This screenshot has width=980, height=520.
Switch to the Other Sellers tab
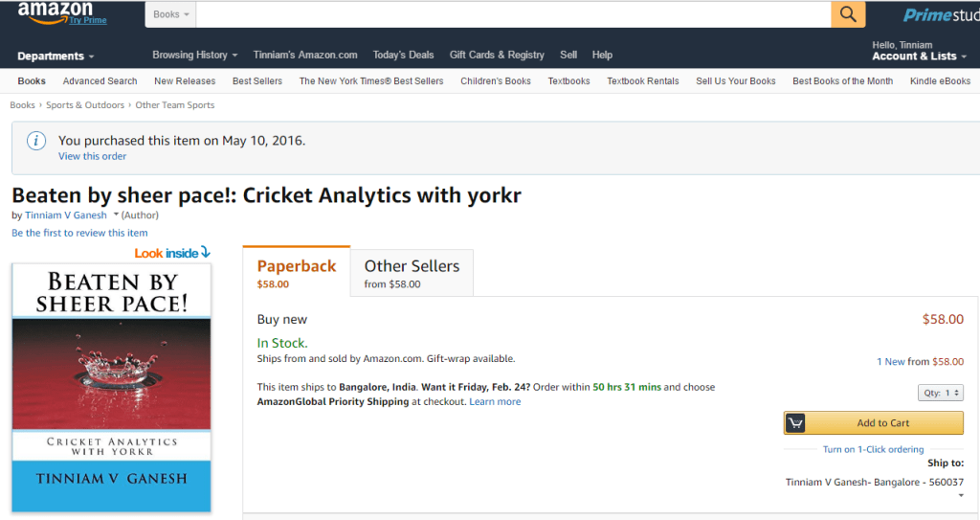(x=412, y=272)
